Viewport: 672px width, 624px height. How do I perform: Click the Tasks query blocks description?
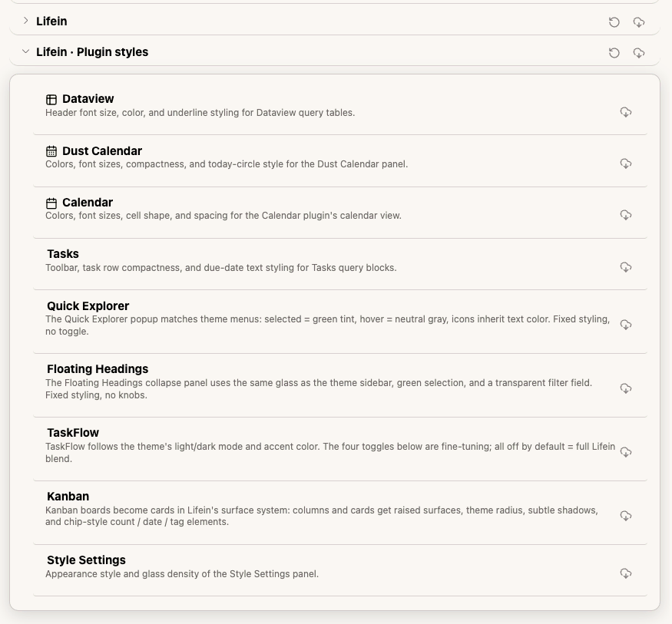[221, 268]
